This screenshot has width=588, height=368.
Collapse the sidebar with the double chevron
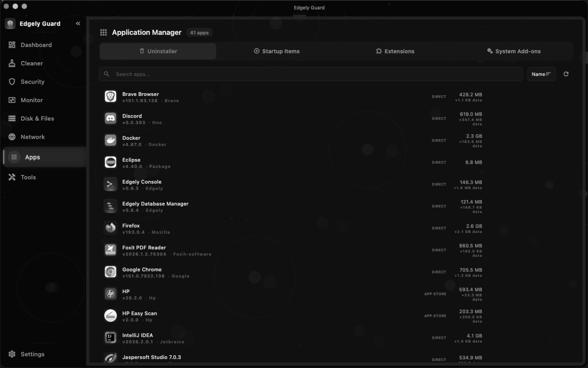coord(78,23)
